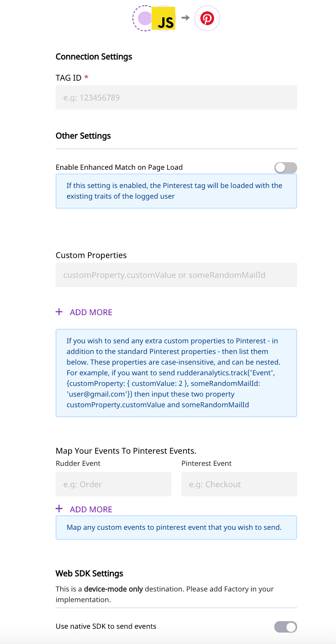Click the Pinterest destination logo
Image resolution: width=336 pixels, height=644 pixels.
tap(207, 18)
